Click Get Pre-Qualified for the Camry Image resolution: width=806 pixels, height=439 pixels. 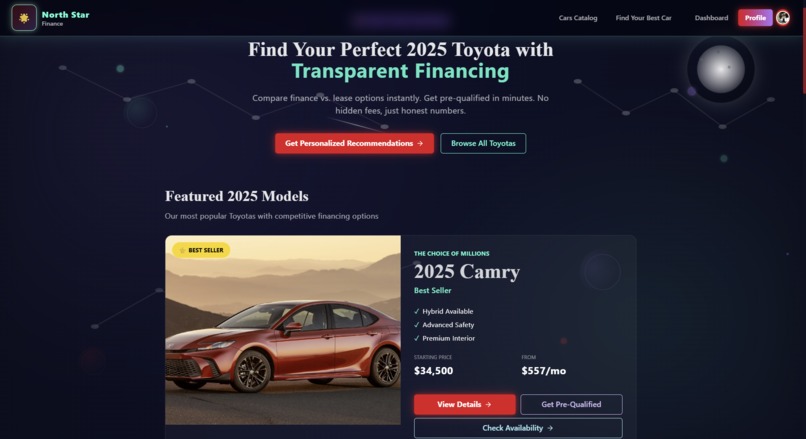pos(571,405)
